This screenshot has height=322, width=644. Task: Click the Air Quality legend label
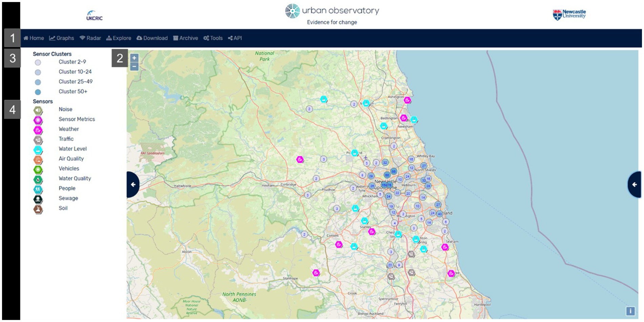[x=71, y=159]
